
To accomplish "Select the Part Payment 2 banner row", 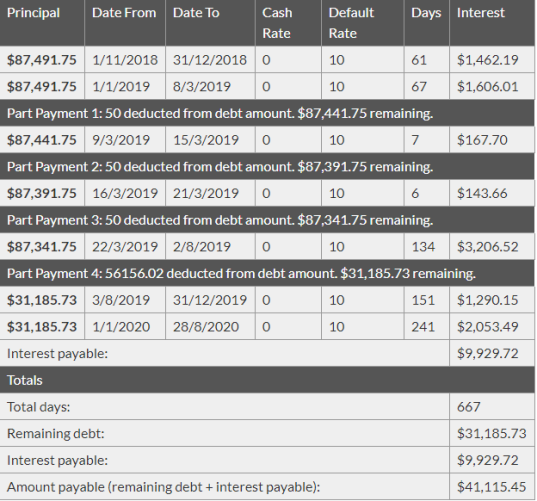I will point(267,166).
